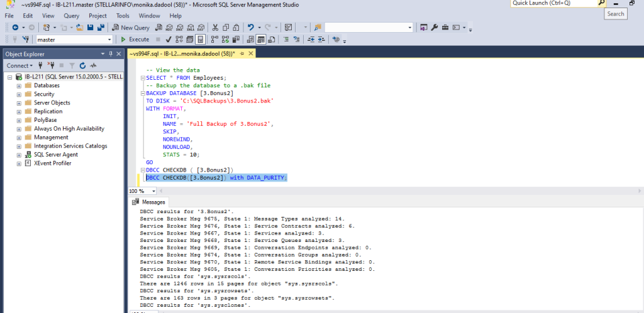Viewport: 644px width, 313px height.
Task: Click Increase Indent icon
Action: (x=321, y=40)
